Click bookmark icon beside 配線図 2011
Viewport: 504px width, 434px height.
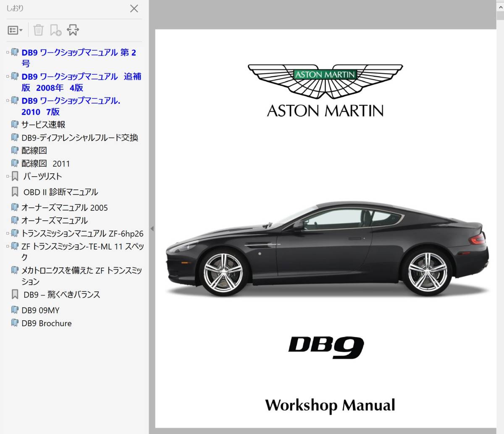[x=15, y=163]
